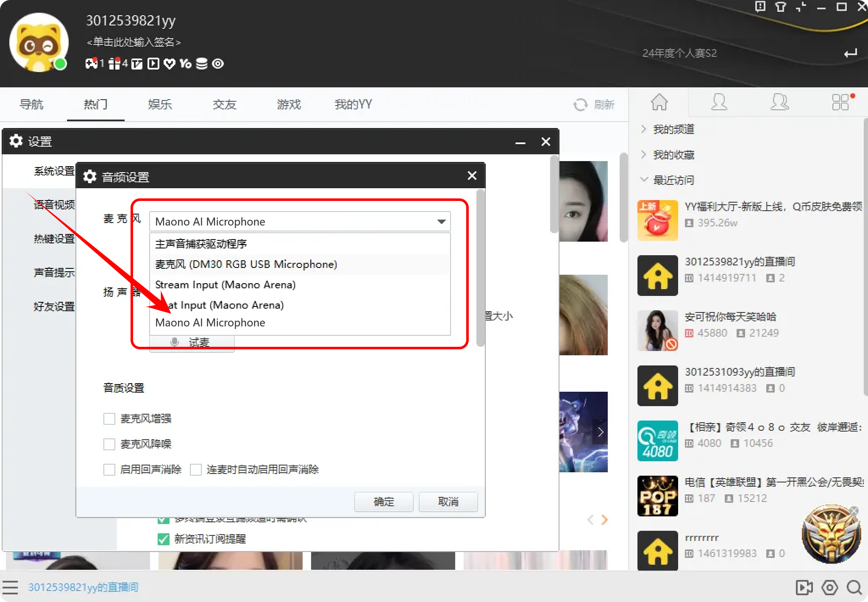The width and height of the screenshot is (868, 602).
Task: Select 主声音捕获驱动程序 from list
Action: (x=300, y=244)
